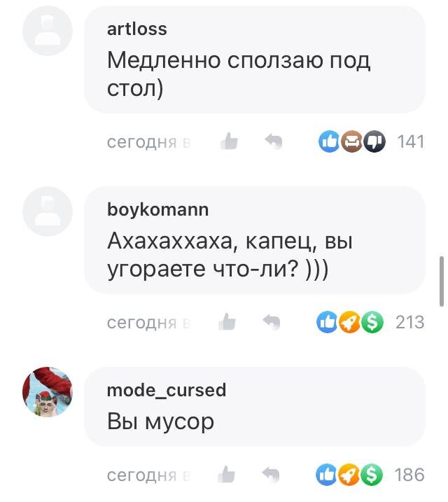Reply to boykomann comment via arrow icon

272,322
